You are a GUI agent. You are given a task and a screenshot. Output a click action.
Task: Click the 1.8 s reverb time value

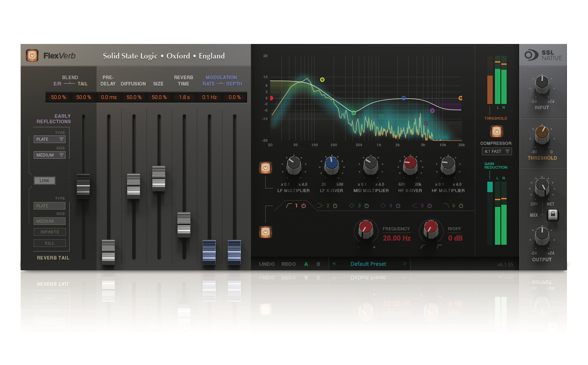[184, 97]
